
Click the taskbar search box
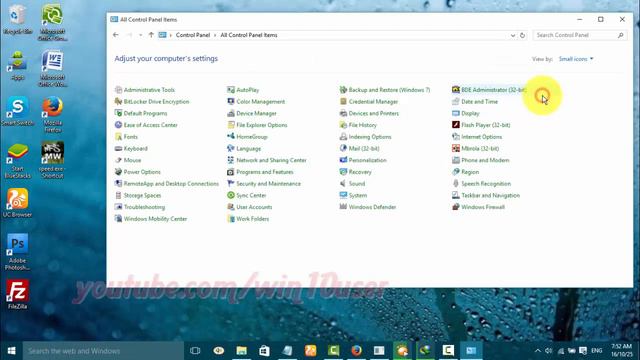click(103, 351)
